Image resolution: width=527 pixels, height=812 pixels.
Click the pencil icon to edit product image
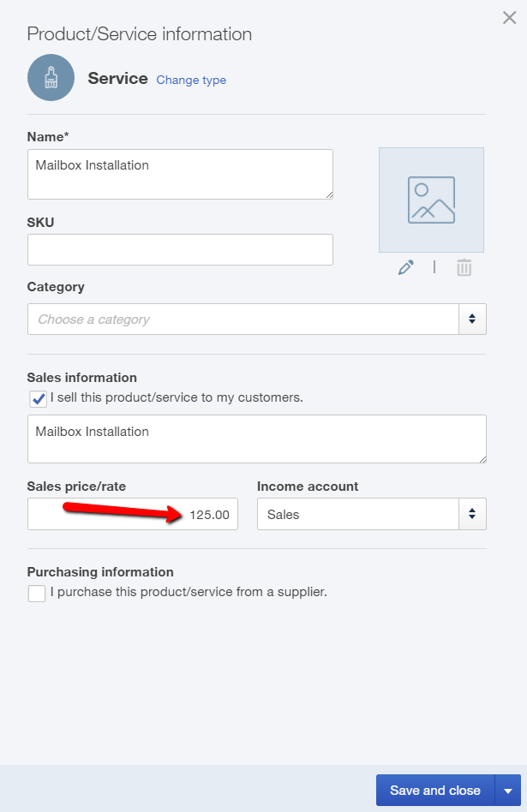tap(405, 267)
